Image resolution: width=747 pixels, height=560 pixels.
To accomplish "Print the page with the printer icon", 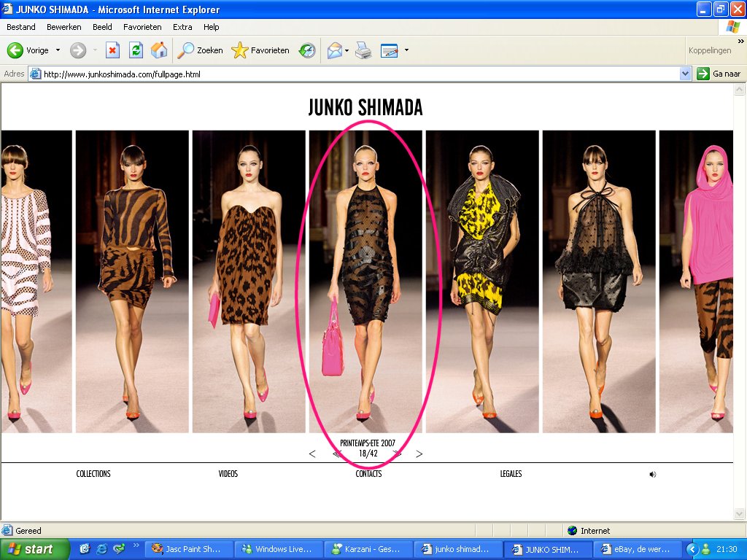I will coord(363,50).
